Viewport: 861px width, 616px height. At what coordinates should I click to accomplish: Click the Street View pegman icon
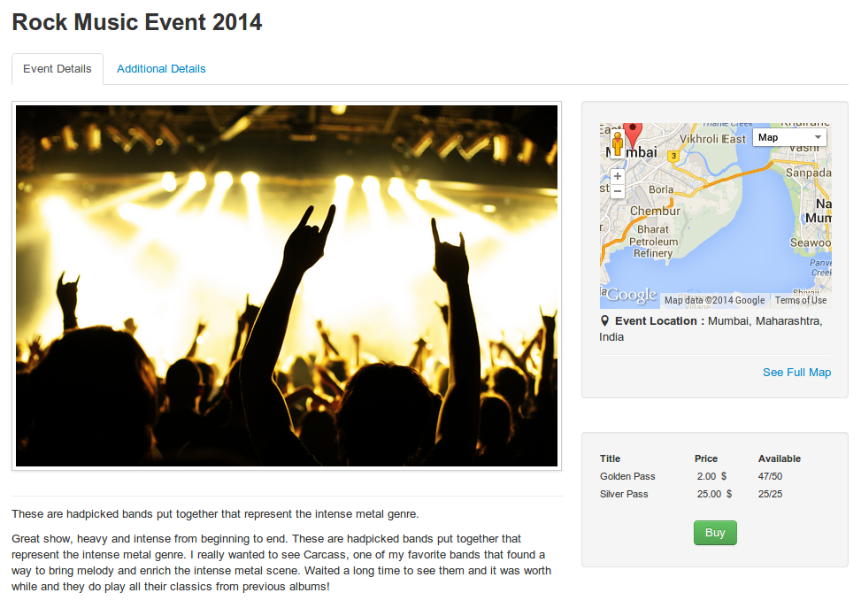click(x=618, y=144)
